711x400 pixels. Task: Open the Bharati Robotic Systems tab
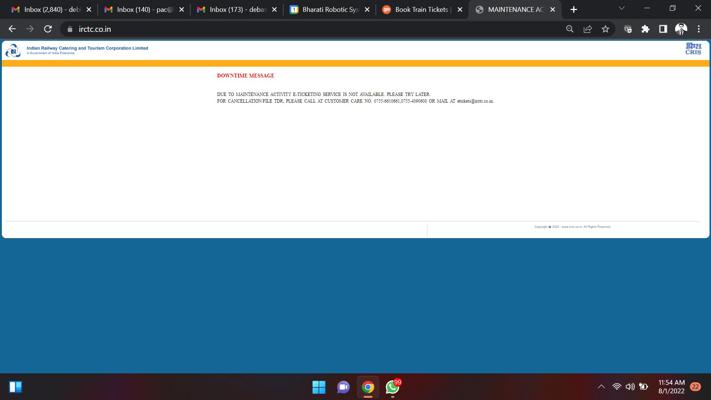(x=326, y=9)
